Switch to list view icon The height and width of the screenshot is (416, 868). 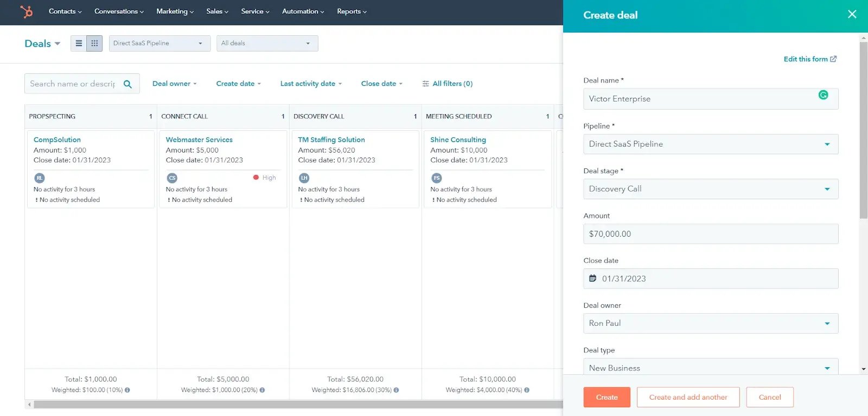pos(79,43)
